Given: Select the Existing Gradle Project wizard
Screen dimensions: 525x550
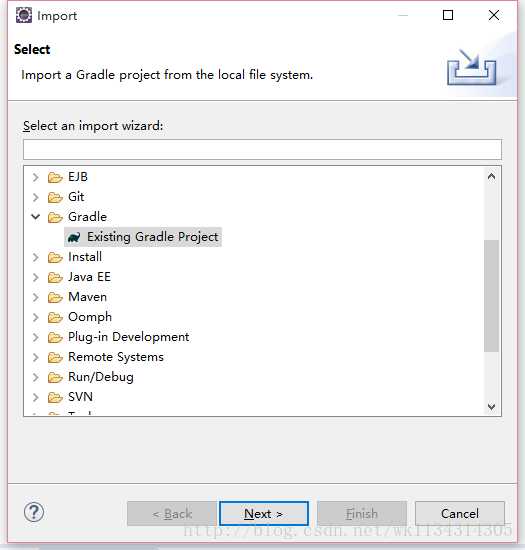Looking at the screenshot, I should pos(143,237).
